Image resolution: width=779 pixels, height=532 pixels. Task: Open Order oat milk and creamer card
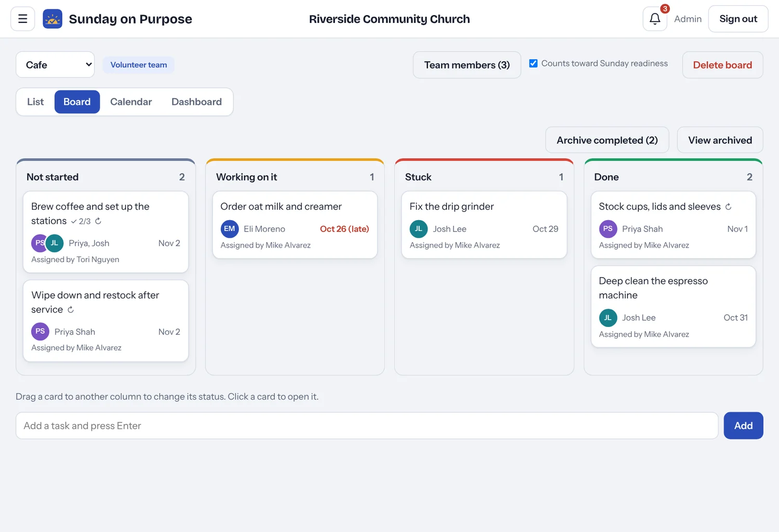tap(295, 225)
